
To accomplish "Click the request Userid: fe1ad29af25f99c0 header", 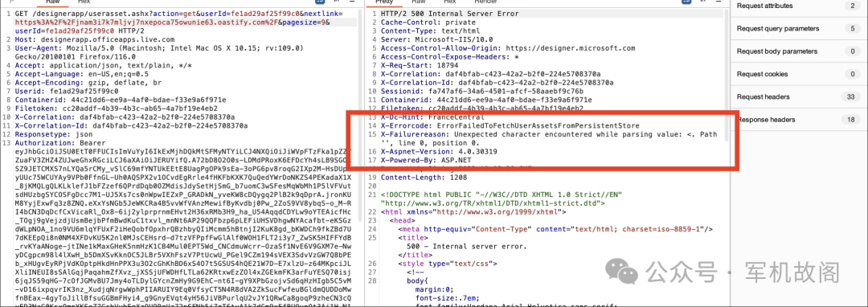I will (x=67, y=91).
